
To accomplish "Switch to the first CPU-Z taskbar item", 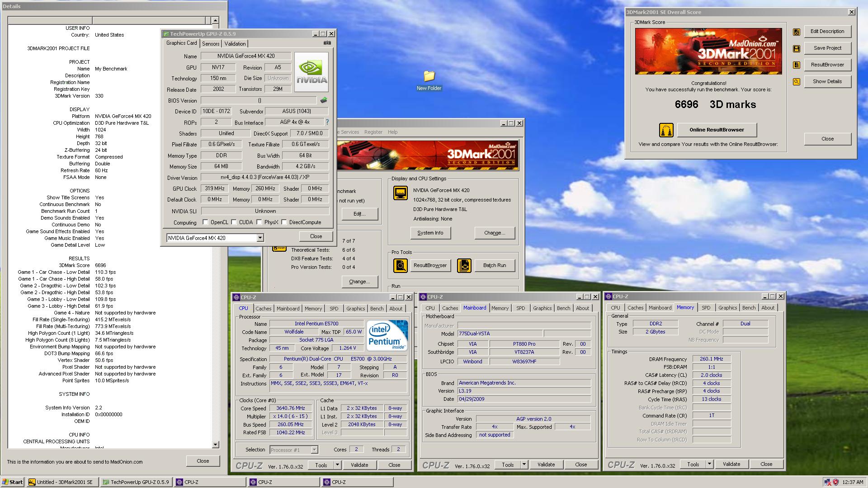I will 210,482.
